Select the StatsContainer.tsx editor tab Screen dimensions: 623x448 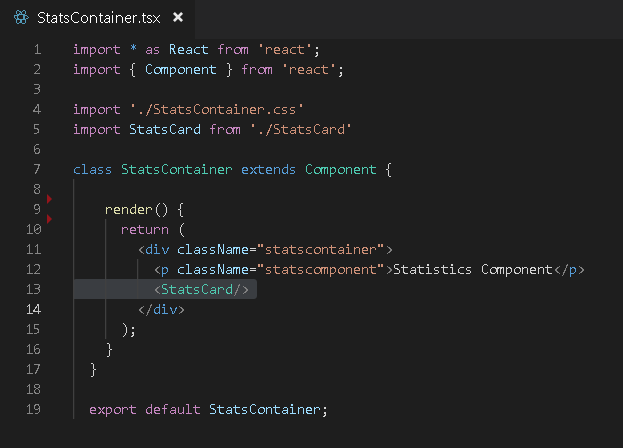click(x=97, y=18)
